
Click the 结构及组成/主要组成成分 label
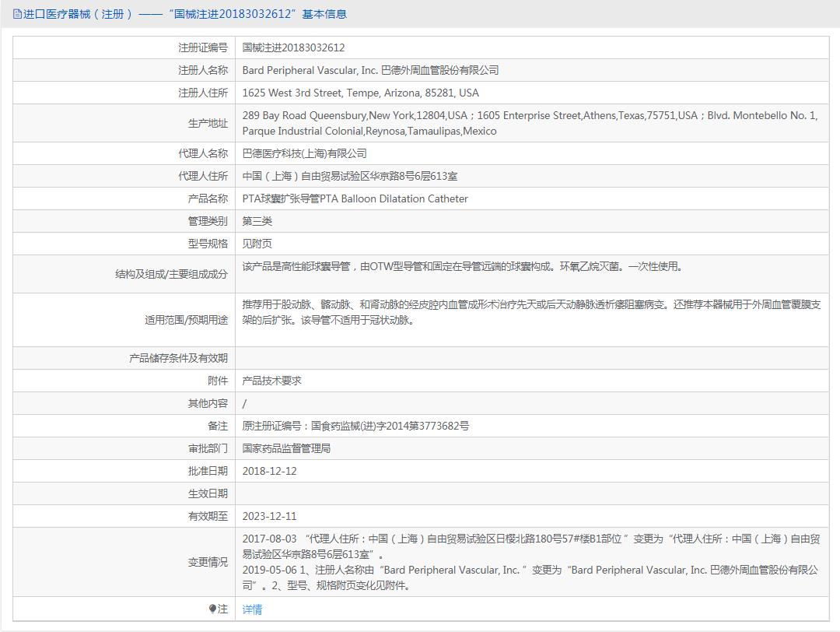pos(171,274)
